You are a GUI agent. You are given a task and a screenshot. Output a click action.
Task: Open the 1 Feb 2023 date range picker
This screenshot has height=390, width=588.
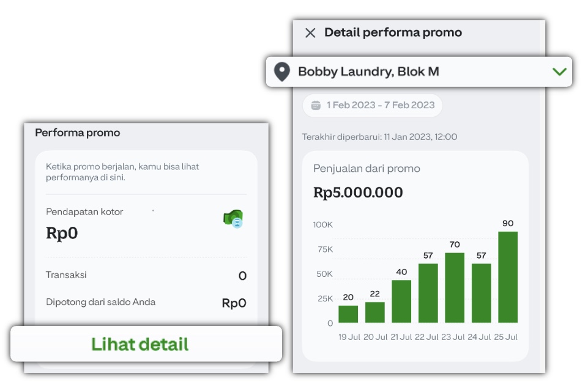coord(373,105)
